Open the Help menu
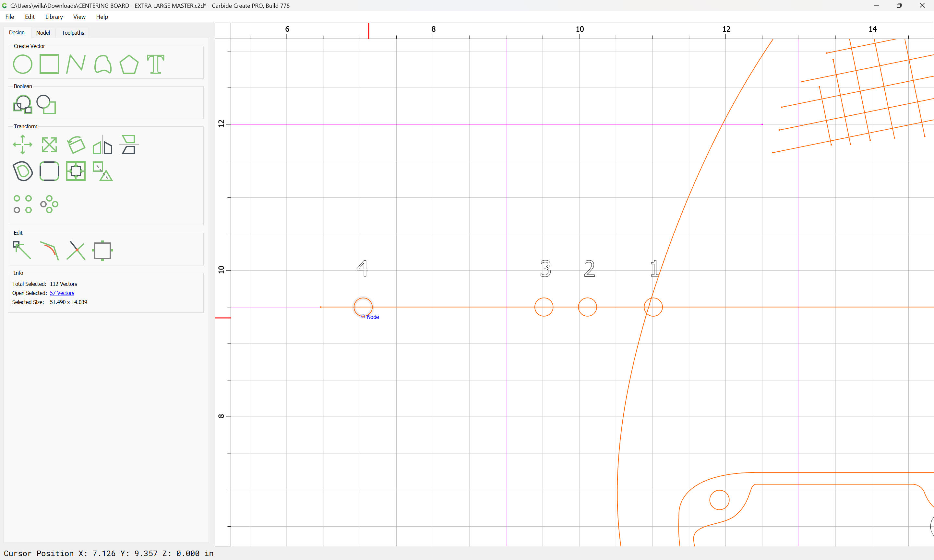 click(x=102, y=17)
